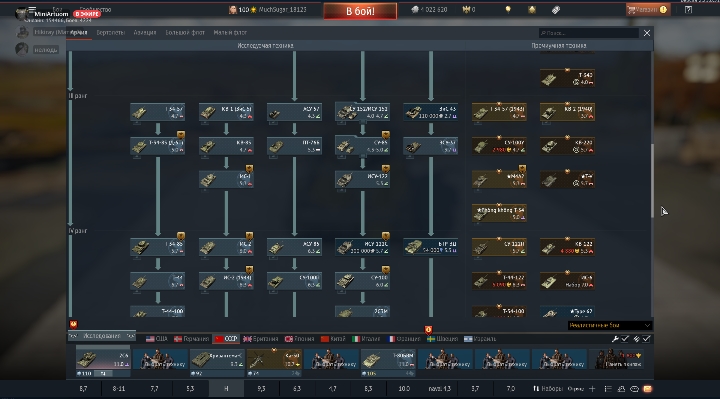This screenshot has width=720, height=399.
Task: Toggle the auto-refill ammo checkbox
Action: coord(646,339)
